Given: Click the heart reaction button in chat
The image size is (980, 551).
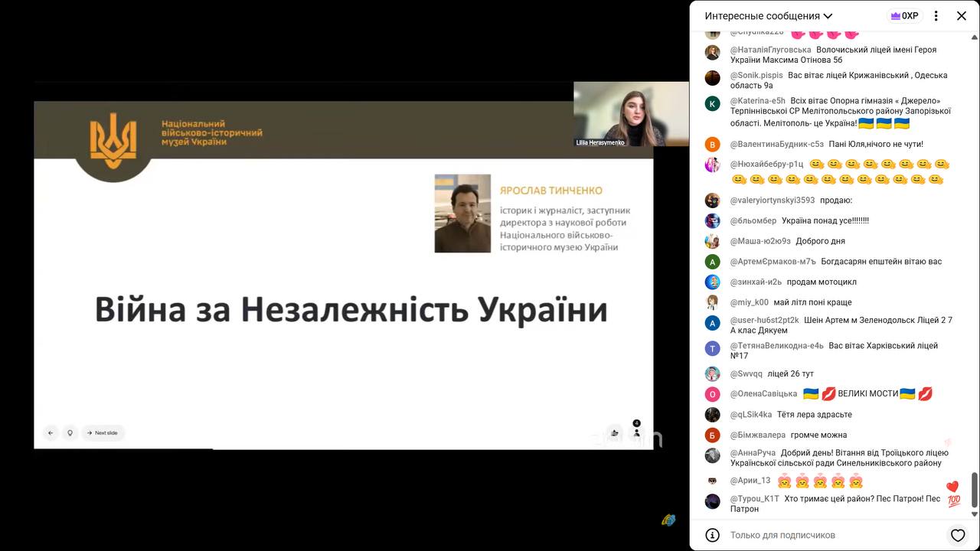Looking at the screenshot, I should point(957,535).
